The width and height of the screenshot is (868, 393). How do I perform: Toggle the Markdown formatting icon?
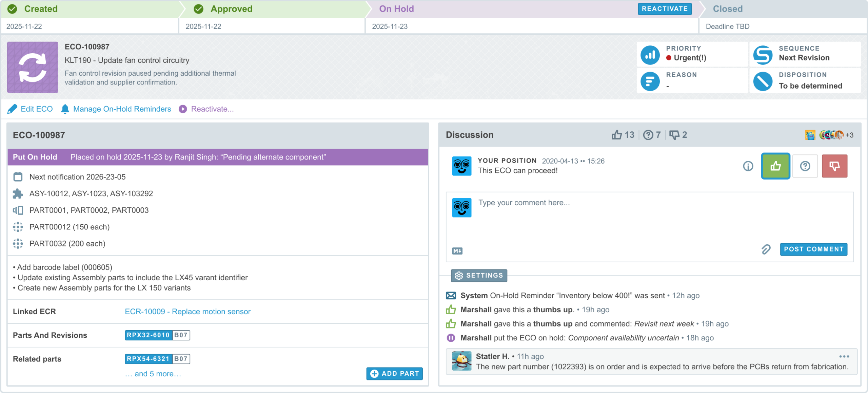coord(457,251)
